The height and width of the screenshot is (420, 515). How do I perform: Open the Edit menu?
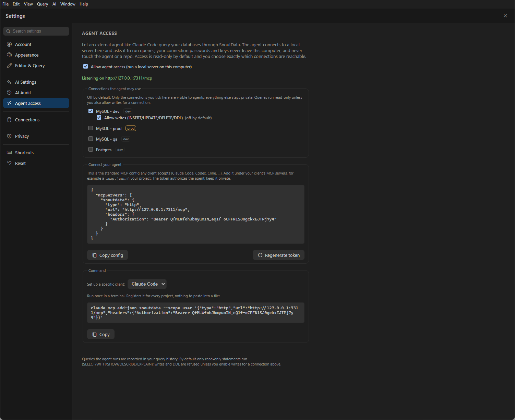[16, 4]
